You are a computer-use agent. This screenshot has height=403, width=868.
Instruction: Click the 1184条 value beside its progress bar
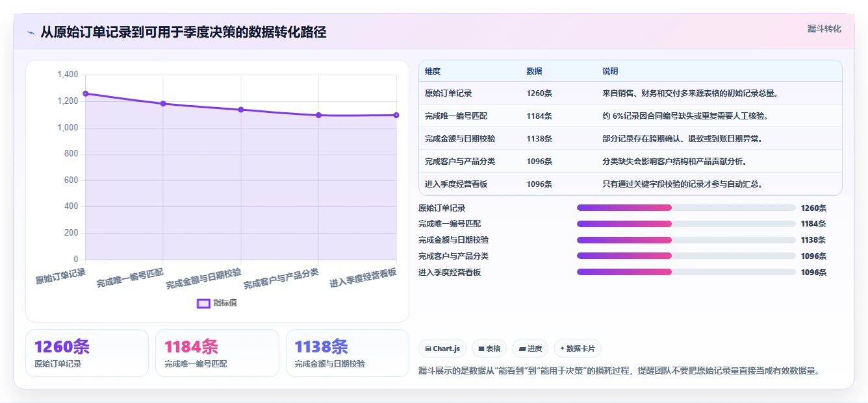pyautogui.click(x=813, y=224)
